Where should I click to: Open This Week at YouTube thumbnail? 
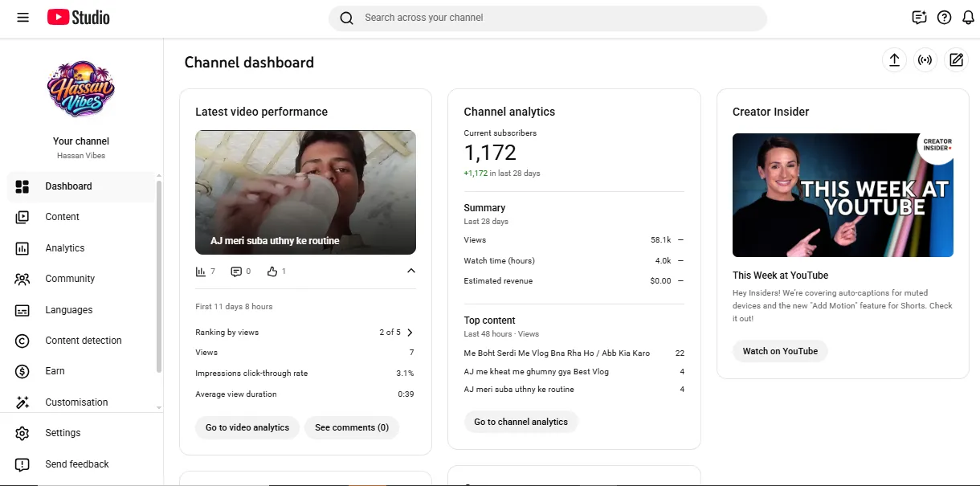click(x=843, y=195)
